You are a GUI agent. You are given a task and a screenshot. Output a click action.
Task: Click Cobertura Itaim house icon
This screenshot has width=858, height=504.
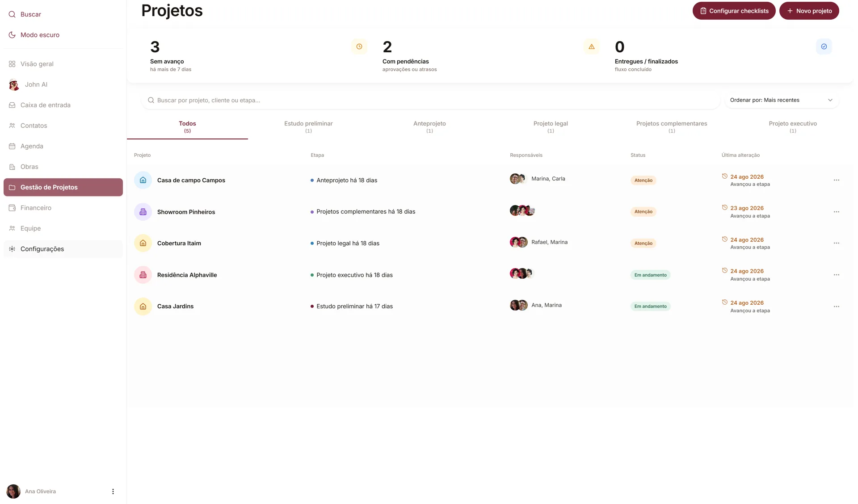tap(143, 243)
